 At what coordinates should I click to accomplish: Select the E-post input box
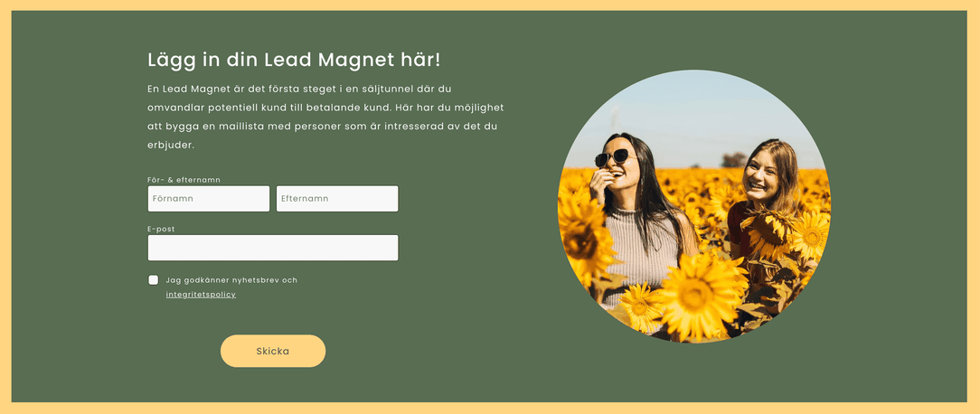tap(272, 248)
